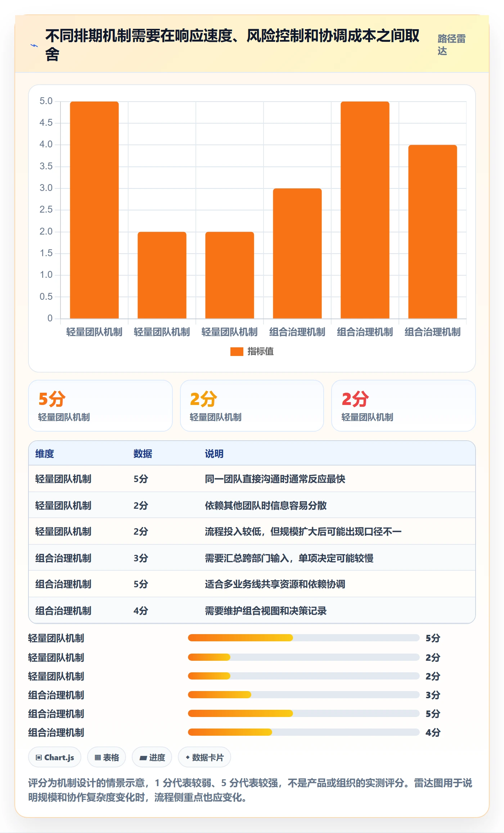
Task: Click the grid icon in the 表格 chip
Action: click(x=98, y=757)
